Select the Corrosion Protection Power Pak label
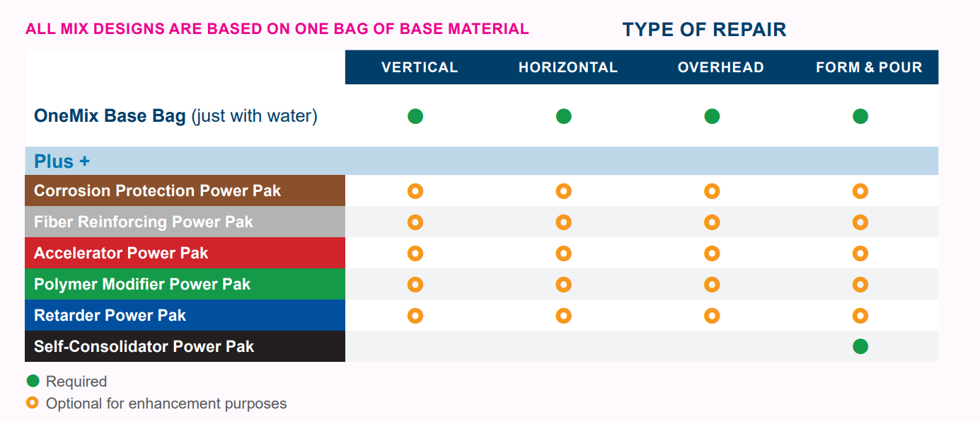This screenshot has height=427, width=980. click(x=157, y=190)
